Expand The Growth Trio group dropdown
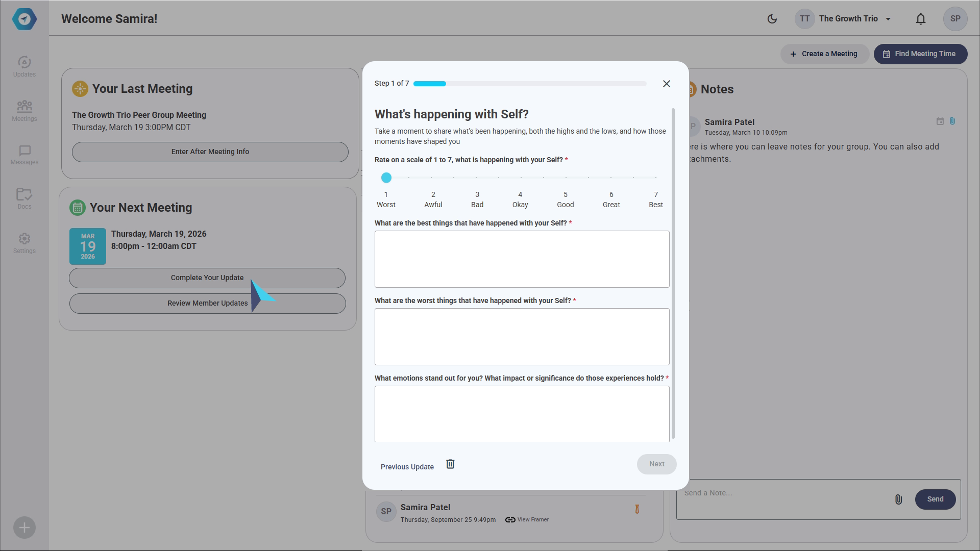This screenshot has width=980, height=551. [888, 19]
